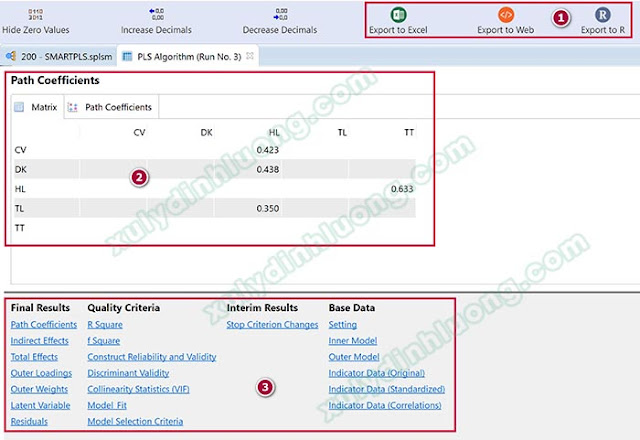Select the HL column header
The image size is (640, 440).
[x=274, y=132]
